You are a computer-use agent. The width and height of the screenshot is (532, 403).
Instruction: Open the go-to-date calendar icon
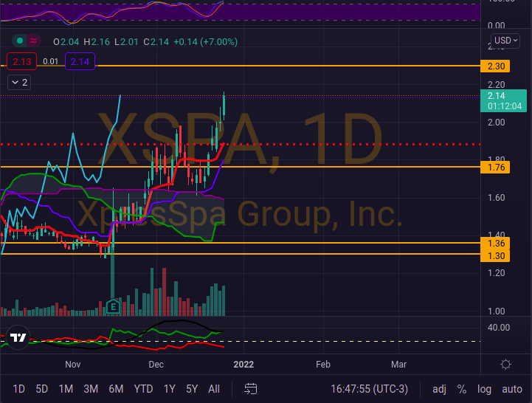click(x=250, y=389)
